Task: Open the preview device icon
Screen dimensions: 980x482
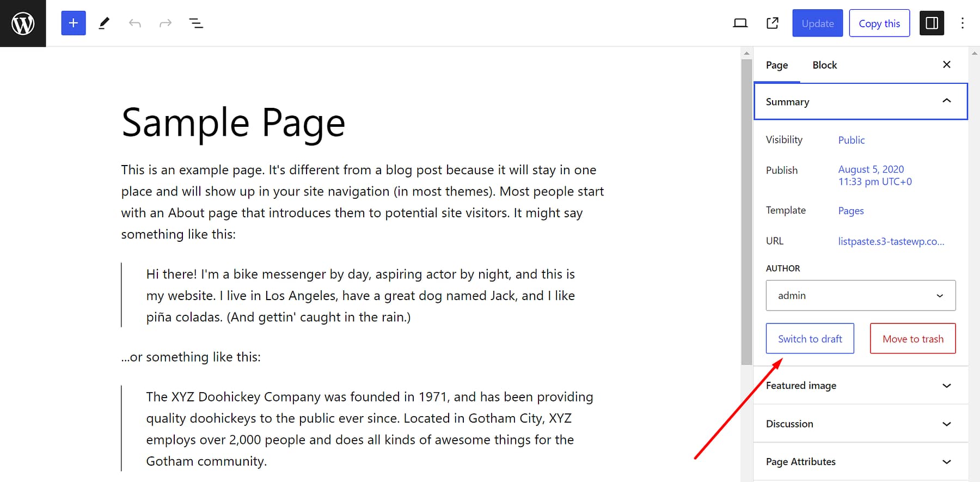Action: click(x=740, y=23)
